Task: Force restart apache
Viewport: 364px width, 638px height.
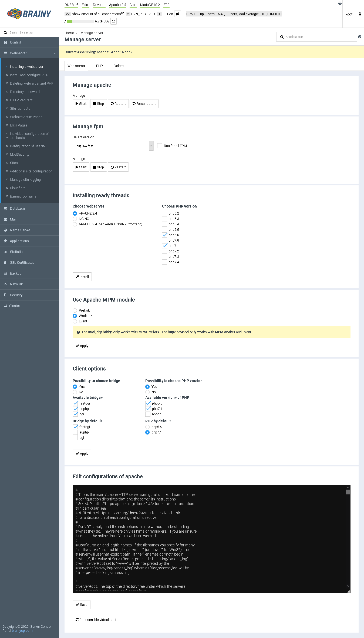Action: point(144,104)
